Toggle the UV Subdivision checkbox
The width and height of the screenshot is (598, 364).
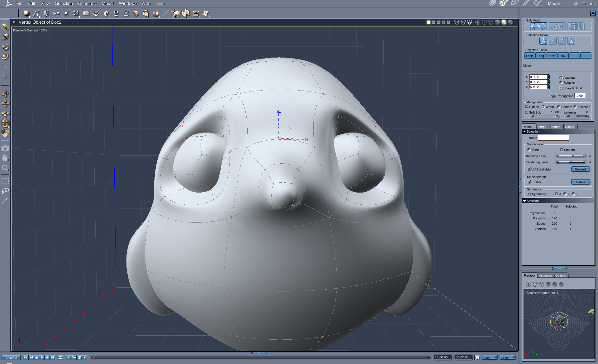529,169
